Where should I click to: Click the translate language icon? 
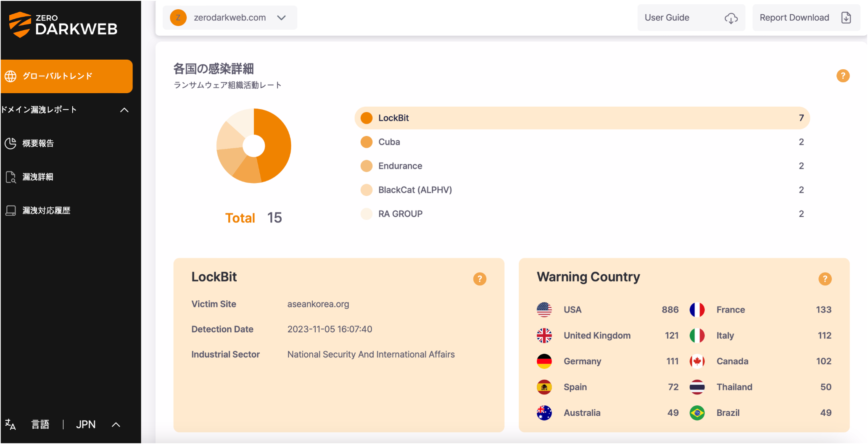[x=11, y=425]
